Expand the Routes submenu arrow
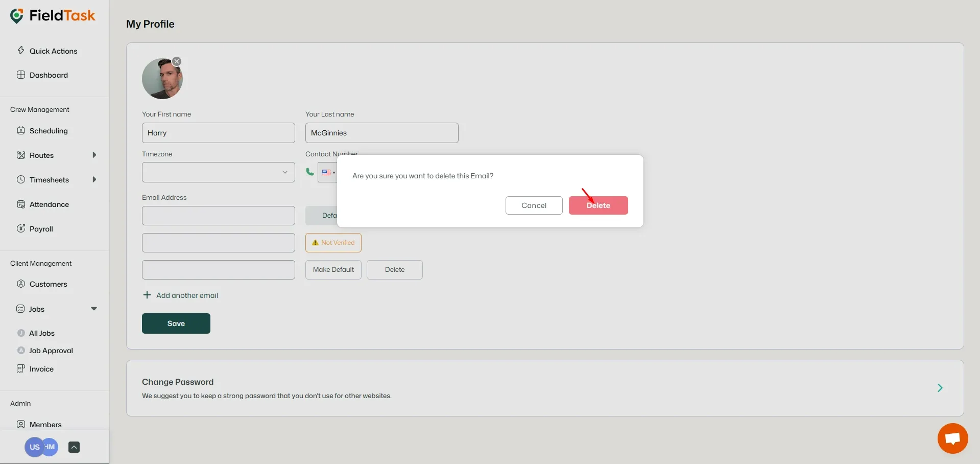Image resolution: width=980 pixels, height=464 pixels. coord(95,155)
